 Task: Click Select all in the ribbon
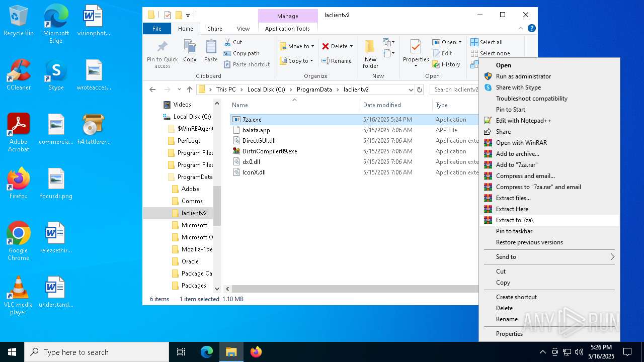click(486, 42)
